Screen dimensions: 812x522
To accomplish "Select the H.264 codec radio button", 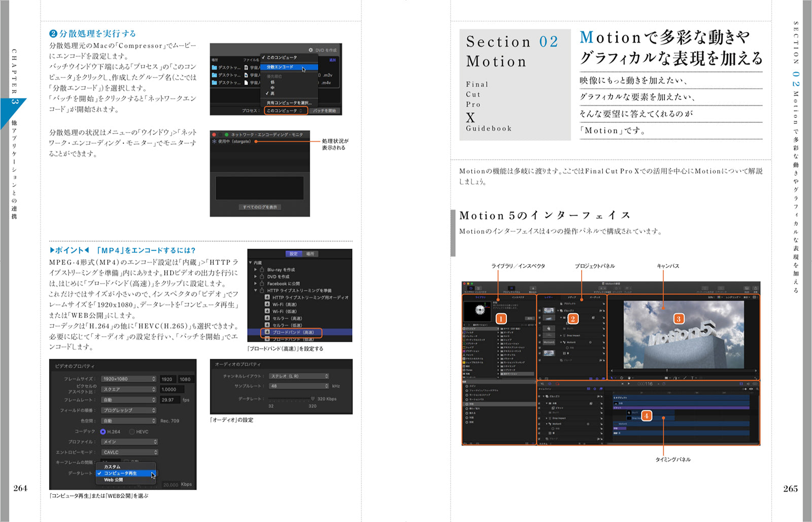I will point(103,432).
